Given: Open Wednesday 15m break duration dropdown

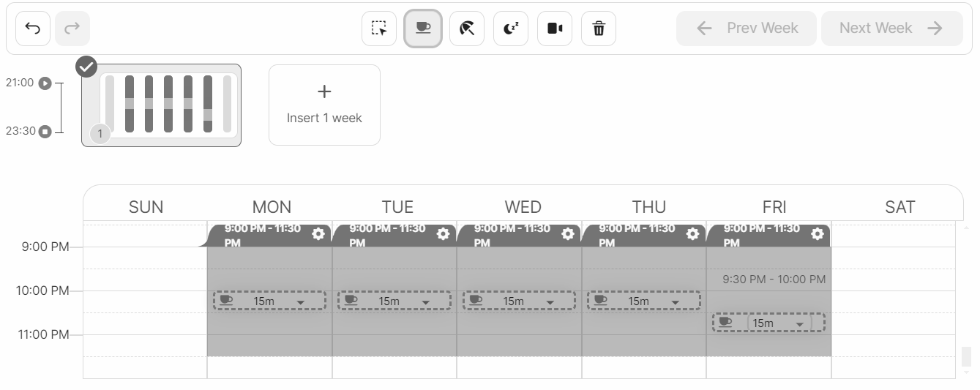Looking at the screenshot, I should pos(550,302).
